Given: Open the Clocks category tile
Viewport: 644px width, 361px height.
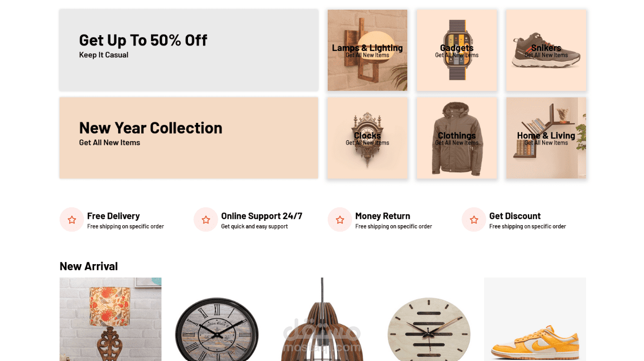Looking at the screenshot, I should (x=368, y=138).
